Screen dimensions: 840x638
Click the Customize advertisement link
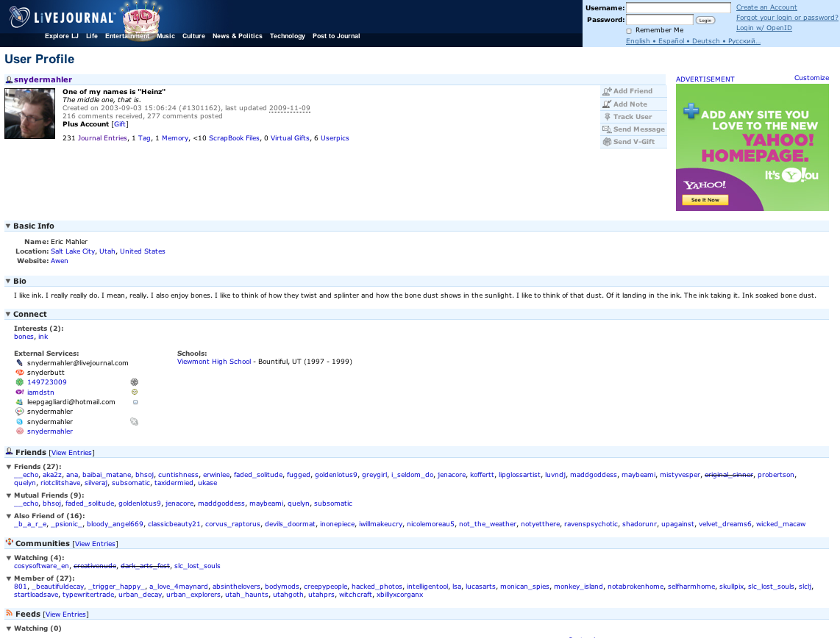coord(811,78)
